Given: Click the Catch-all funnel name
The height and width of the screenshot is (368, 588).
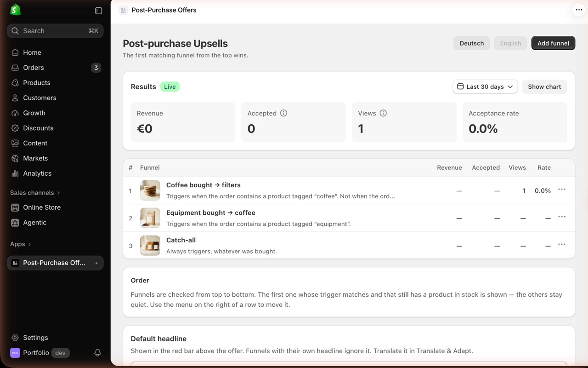Looking at the screenshot, I should point(181,240).
